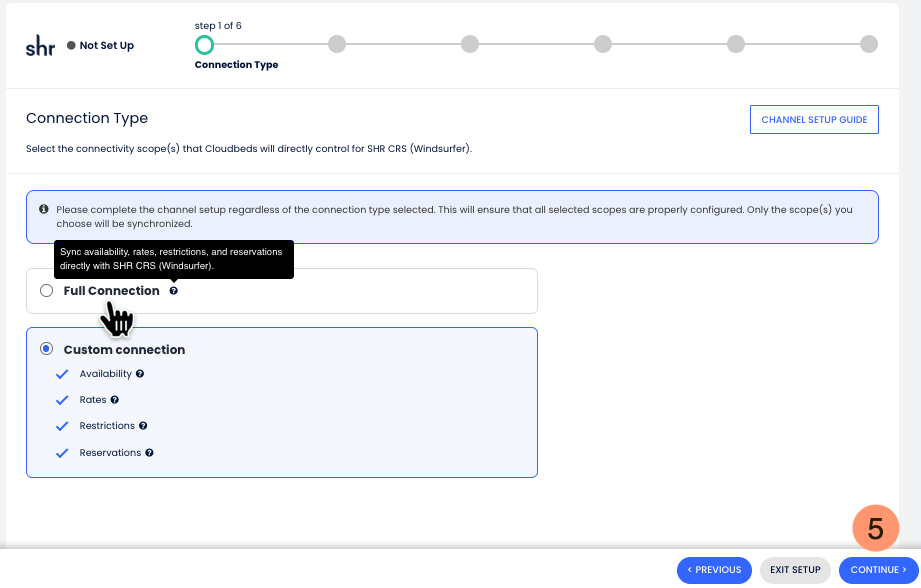This screenshot has height=588, width=921.
Task: Click the help icon beside Full Connection
Action: point(174,291)
